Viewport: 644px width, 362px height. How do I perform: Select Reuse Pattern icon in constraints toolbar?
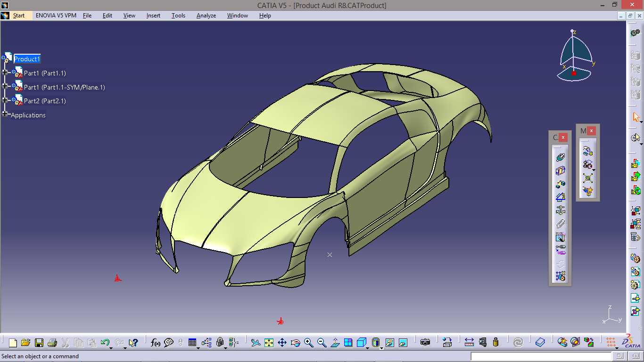point(560,276)
